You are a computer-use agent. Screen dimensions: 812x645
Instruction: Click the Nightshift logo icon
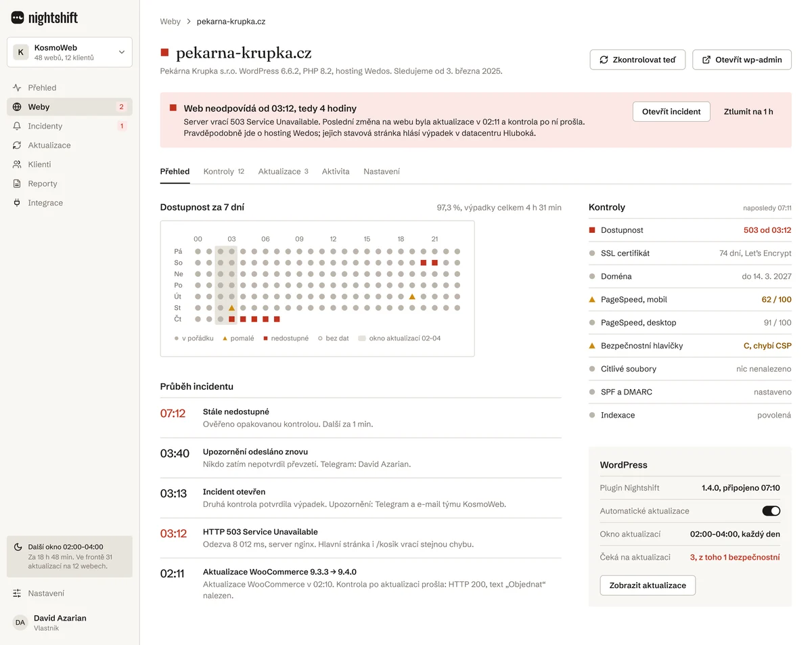tap(18, 18)
